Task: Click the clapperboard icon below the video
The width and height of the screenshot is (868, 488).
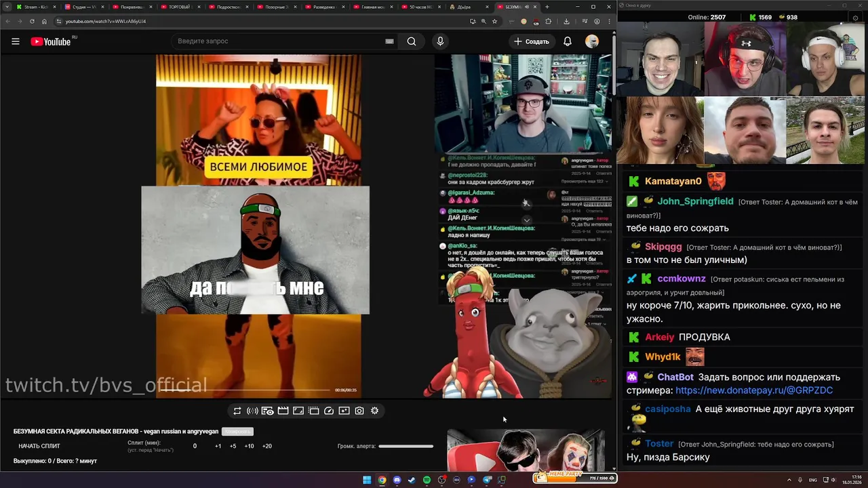Action: (283, 411)
